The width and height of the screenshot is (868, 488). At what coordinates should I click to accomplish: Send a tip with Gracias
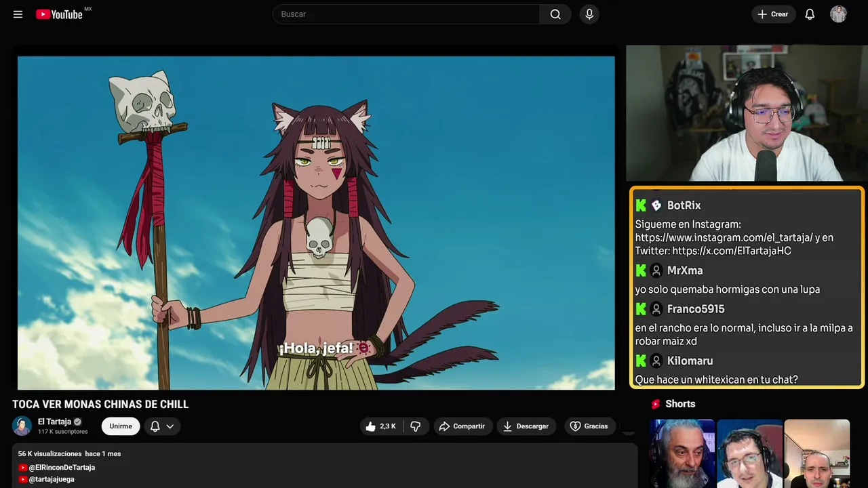point(589,426)
